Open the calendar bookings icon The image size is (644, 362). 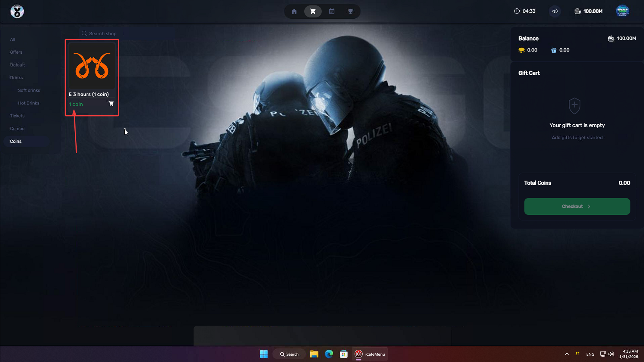[332, 11]
